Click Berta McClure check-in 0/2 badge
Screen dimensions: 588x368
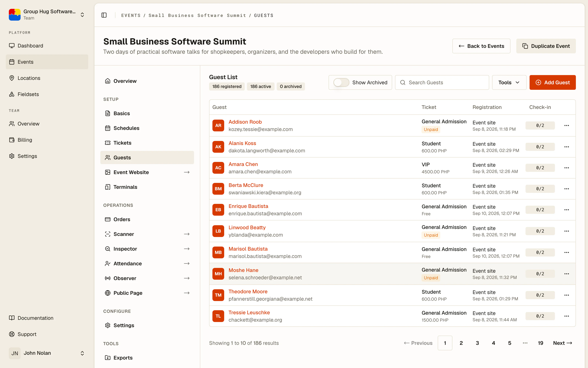(540, 189)
